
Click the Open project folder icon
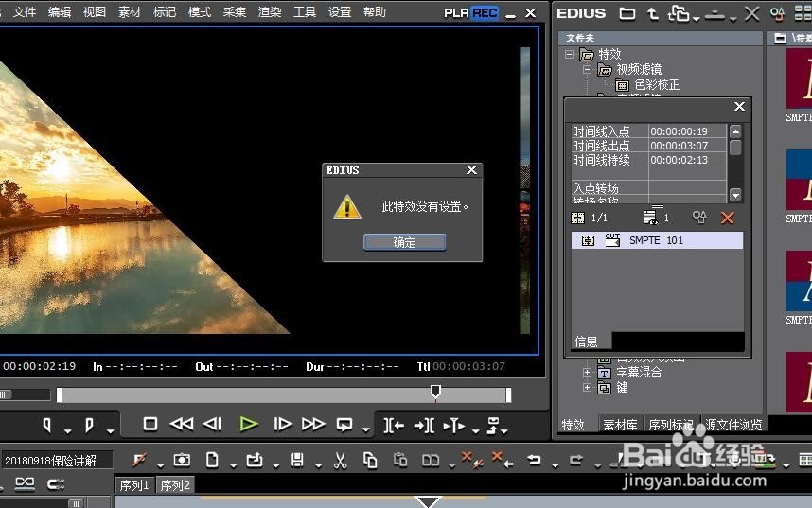point(255,460)
